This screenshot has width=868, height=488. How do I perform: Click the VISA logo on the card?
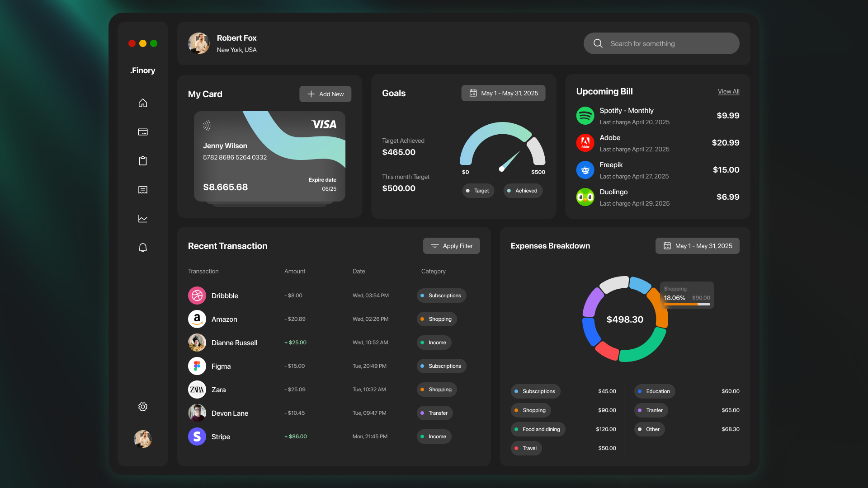[324, 125]
